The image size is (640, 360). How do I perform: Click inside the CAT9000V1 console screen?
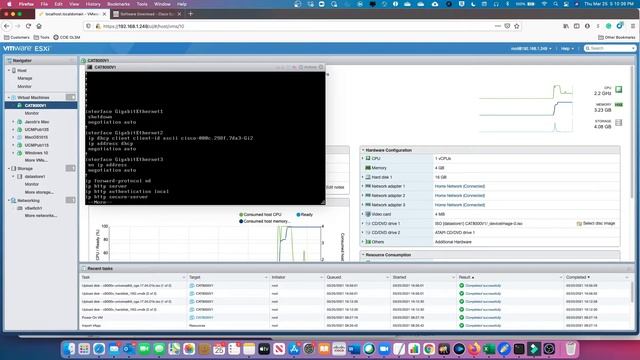point(205,138)
